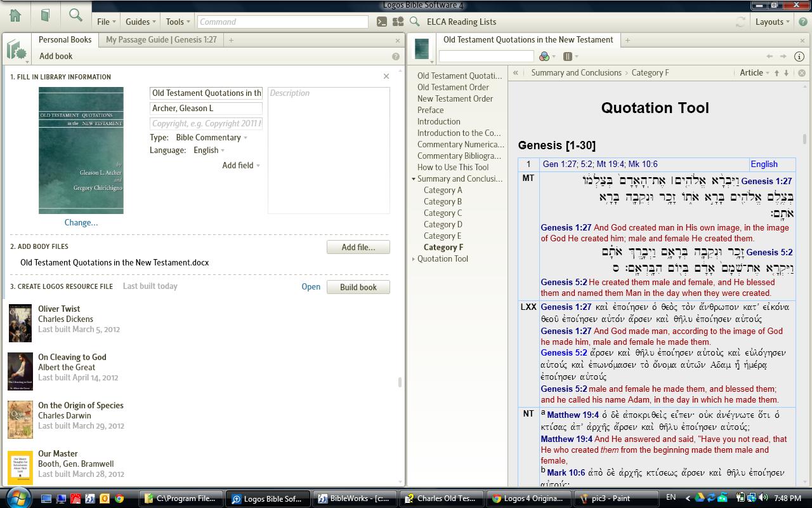
Task: Open the Visual Filters colored circles icon
Action: coord(544,57)
